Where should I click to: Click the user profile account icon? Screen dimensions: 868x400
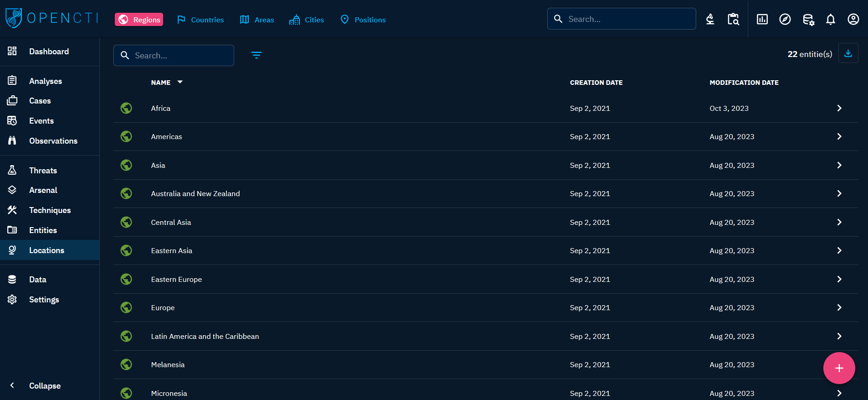tap(853, 19)
